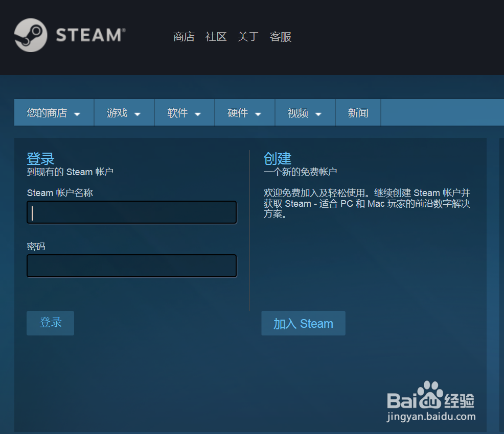Expand the 游戏 dropdown arrow
The image size is (504, 434).
pos(138,114)
